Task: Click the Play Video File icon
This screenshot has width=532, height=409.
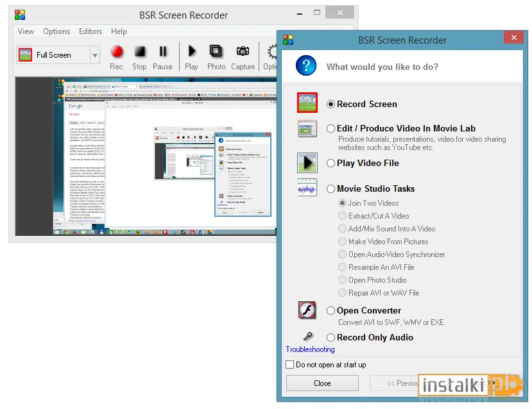Action: 307,163
